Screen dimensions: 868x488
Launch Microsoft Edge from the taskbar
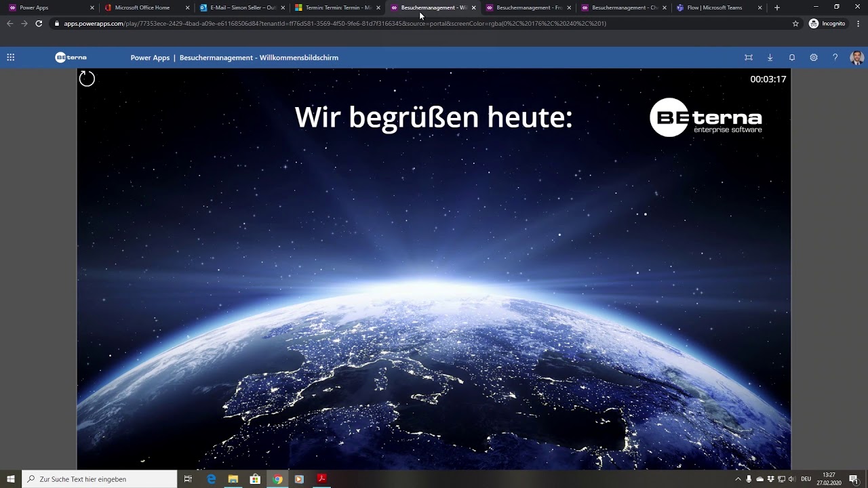click(212, 479)
